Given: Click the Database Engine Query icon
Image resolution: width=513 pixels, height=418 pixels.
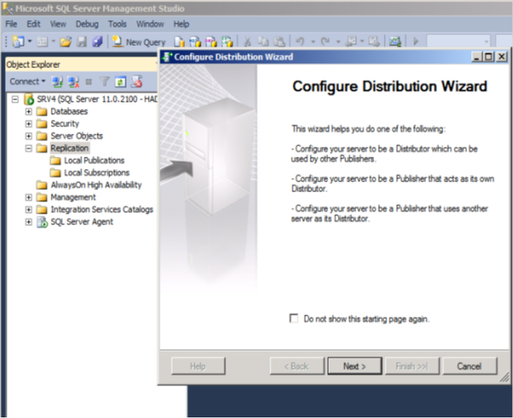Looking at the screenshot, I should 179,42.
